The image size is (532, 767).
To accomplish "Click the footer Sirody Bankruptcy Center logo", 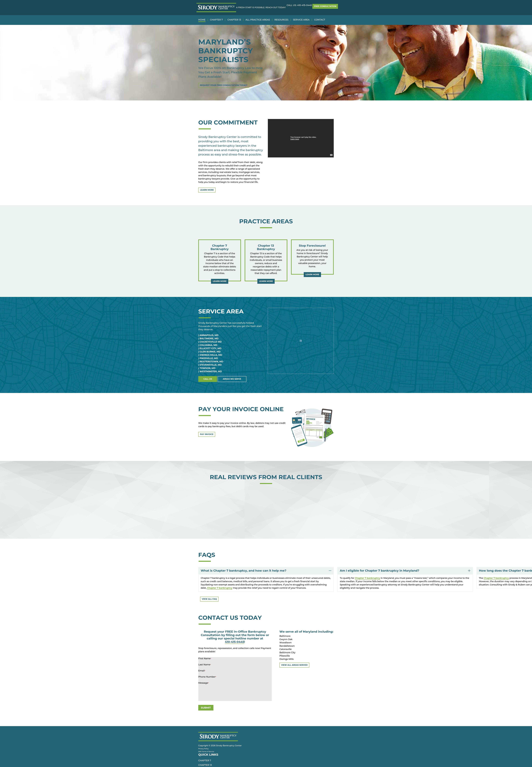I will pos(218,736).
